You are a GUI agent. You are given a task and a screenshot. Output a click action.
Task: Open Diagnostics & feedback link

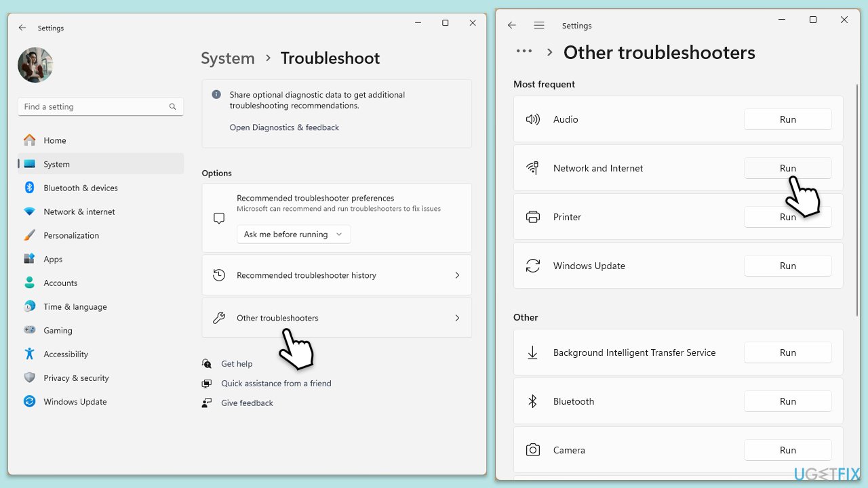point(284,127)
